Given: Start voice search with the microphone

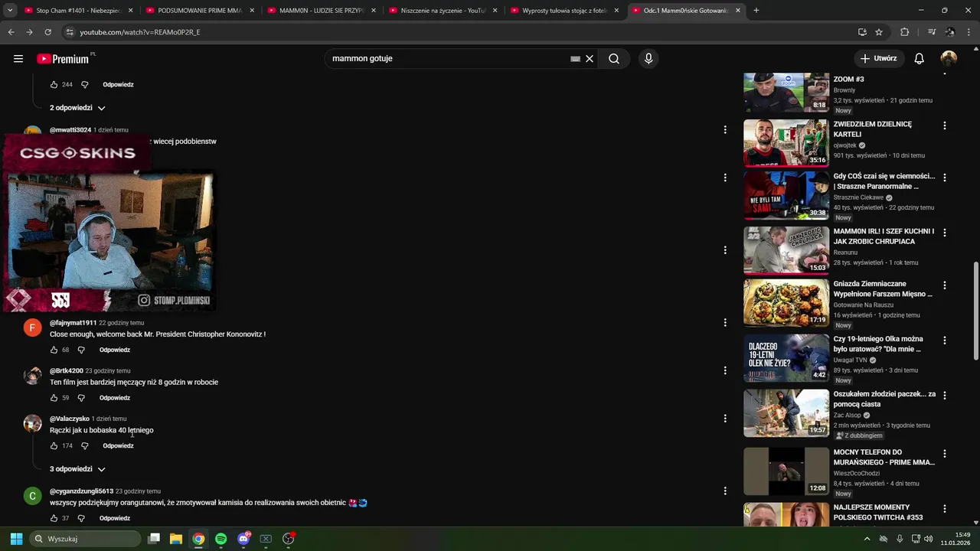Looking at the screenshot, I should (648, 58).
